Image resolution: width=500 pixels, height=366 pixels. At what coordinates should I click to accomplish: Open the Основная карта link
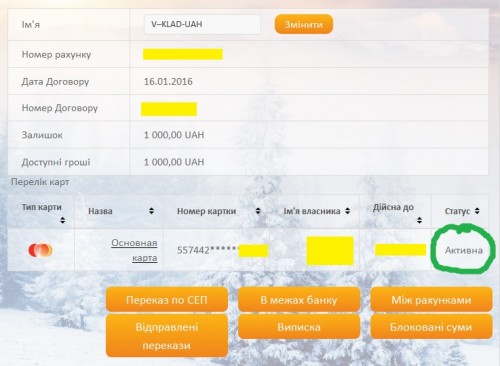[134, 250]
